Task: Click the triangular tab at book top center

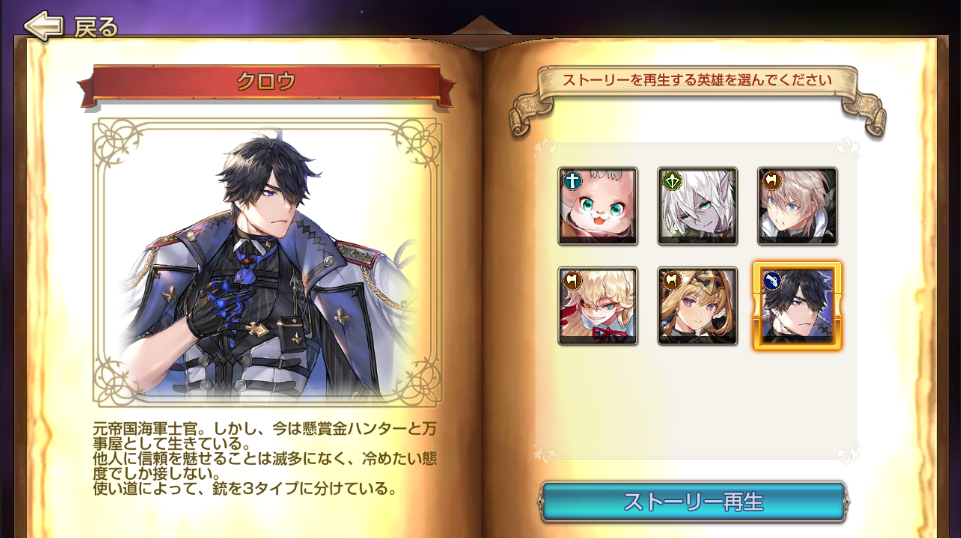Action: (x=481, y=26)
